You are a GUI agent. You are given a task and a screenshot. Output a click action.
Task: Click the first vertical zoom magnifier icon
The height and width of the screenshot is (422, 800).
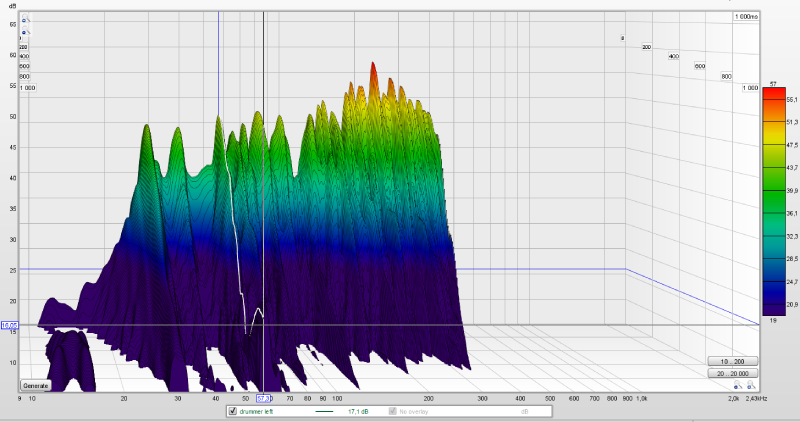pos(24,19)
